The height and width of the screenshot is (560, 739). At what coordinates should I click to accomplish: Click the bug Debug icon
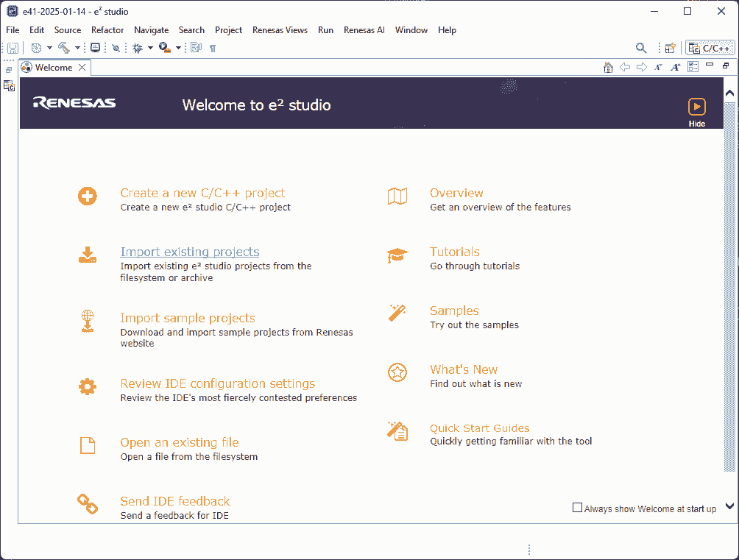click(x=138, y=48)
